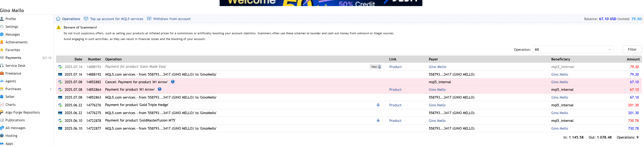Viewport: 644px width, 147px height.
Task: Click the balance amount 67.10 USD
Action: (608, 19)
